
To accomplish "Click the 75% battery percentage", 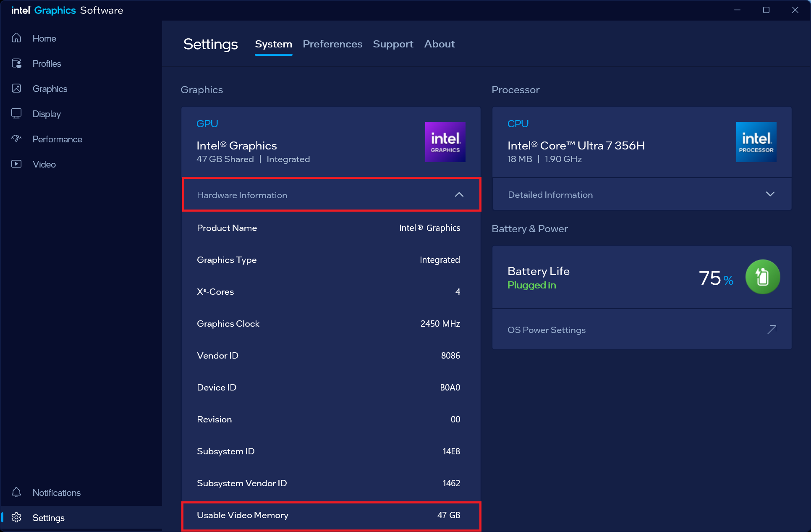I will point(716,278).
